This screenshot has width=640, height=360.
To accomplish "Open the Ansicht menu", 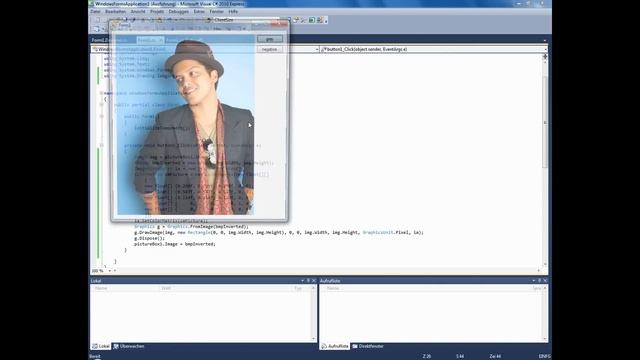I will [x=138, y=11].
